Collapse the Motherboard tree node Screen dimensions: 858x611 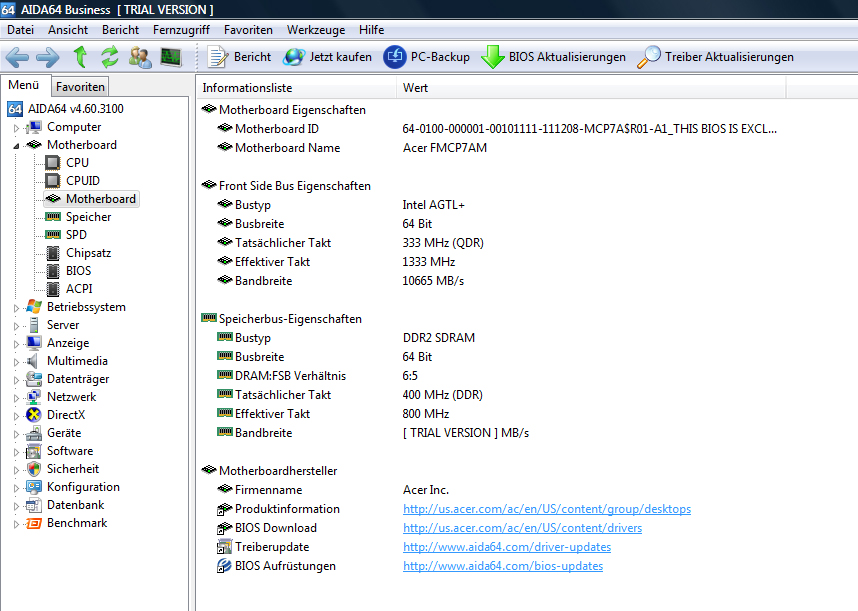pyautogui.click(x=16, y=146)
